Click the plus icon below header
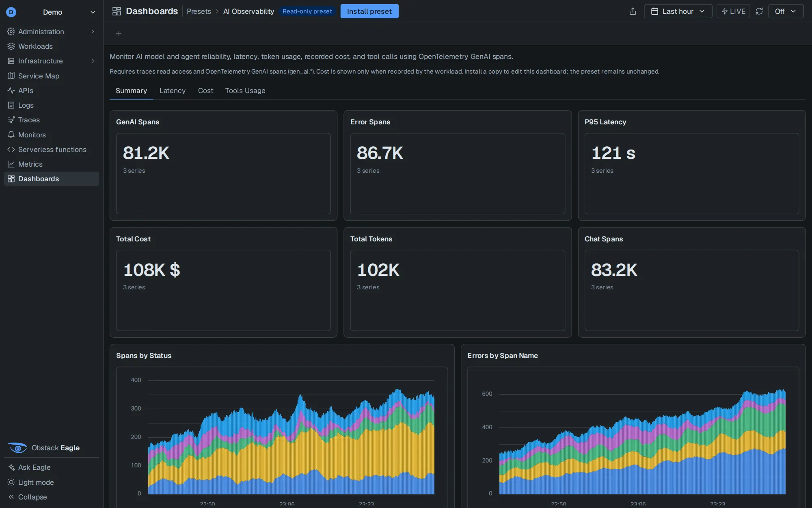Image resolution: width=812 pixels, height=508 pixels. point(119,34)
